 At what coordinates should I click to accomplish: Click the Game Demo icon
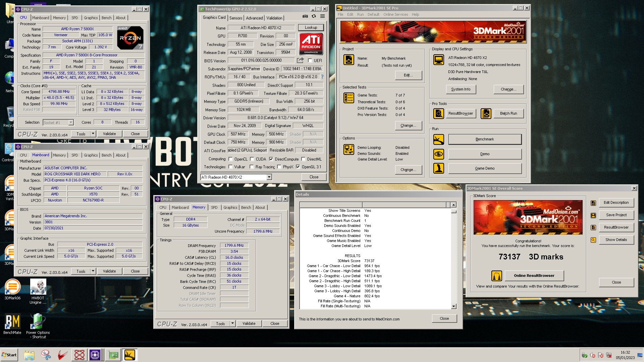click(438, 168)
